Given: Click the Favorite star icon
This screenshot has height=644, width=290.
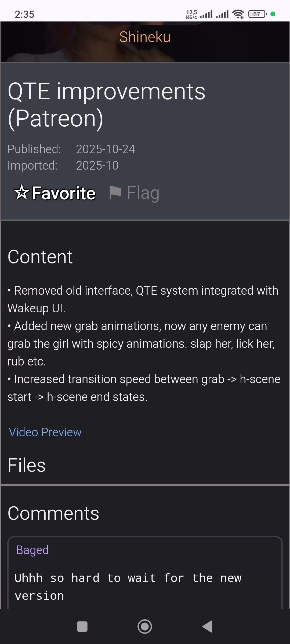Looking at the screenshot, I should tap(21, 192).
